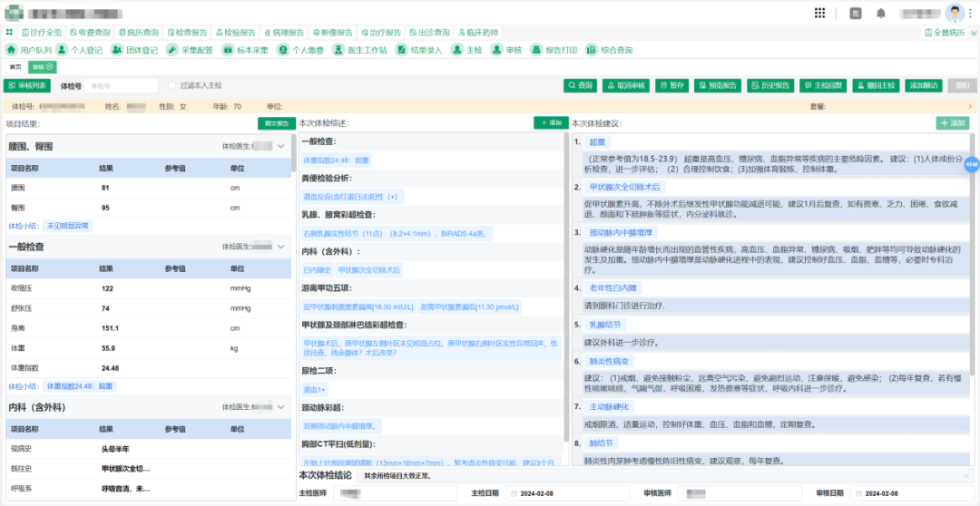Close the 审核 tab with its x icon
Viewport: 980px width, 506px height.
50,67
